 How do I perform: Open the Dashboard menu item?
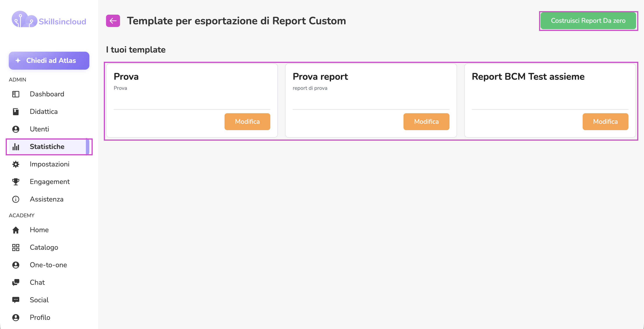(x=49, y=94)
